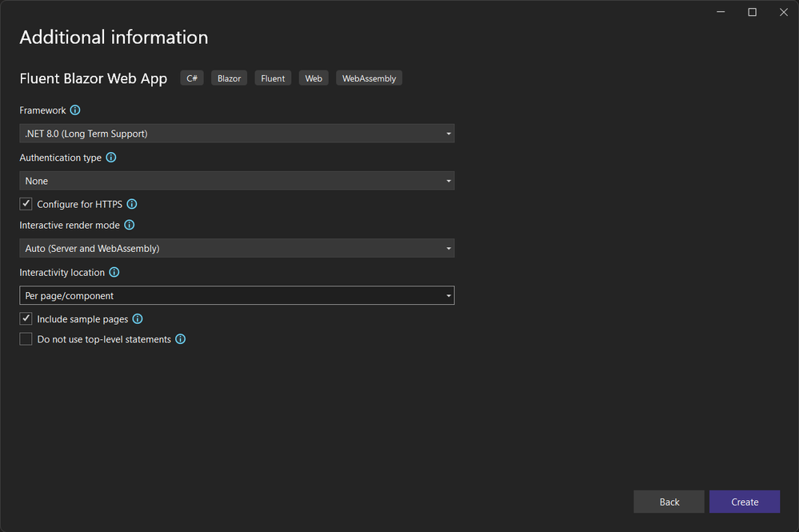Click the Fluent tag
799x532 pixels.
click(x=273, y=78)
